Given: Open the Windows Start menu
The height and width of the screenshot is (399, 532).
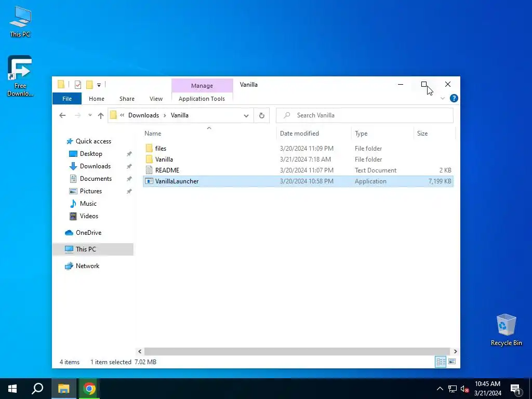Looking at the screenshot, I should point(12,389).
